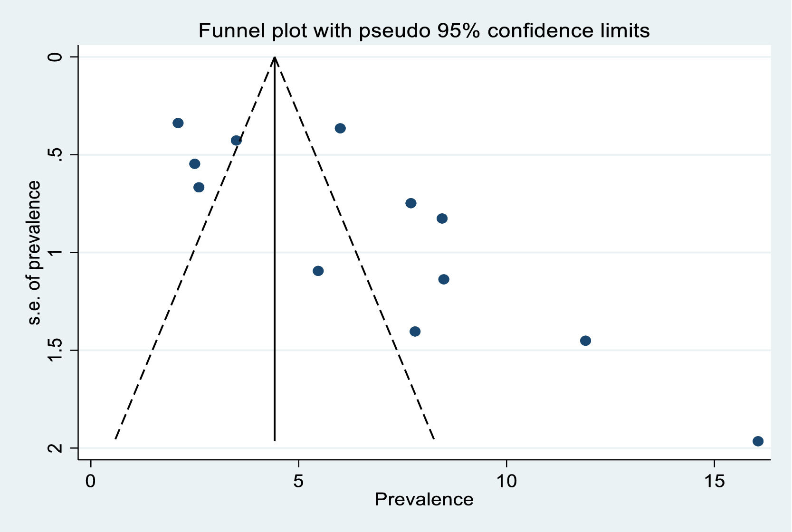The height and width of the screenshot is (532, 792).
Task: Select the data point near prevalence 12
Action: coord(585,341)
